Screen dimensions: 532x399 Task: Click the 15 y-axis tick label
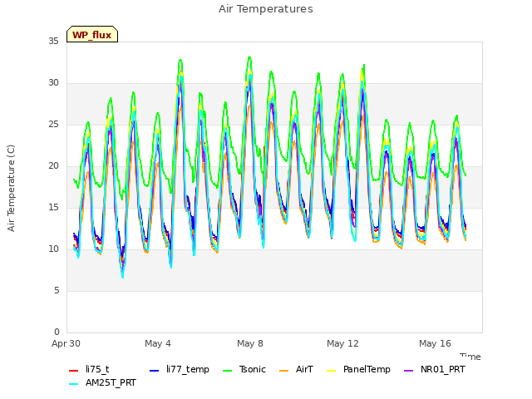[x=53, y=207]
